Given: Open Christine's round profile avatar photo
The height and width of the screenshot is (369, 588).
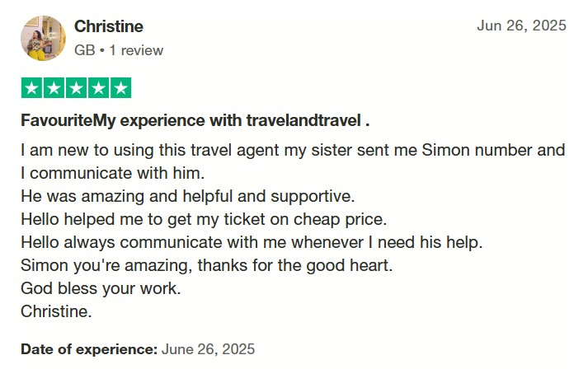Looking at the screenshot, I should 43,38.
